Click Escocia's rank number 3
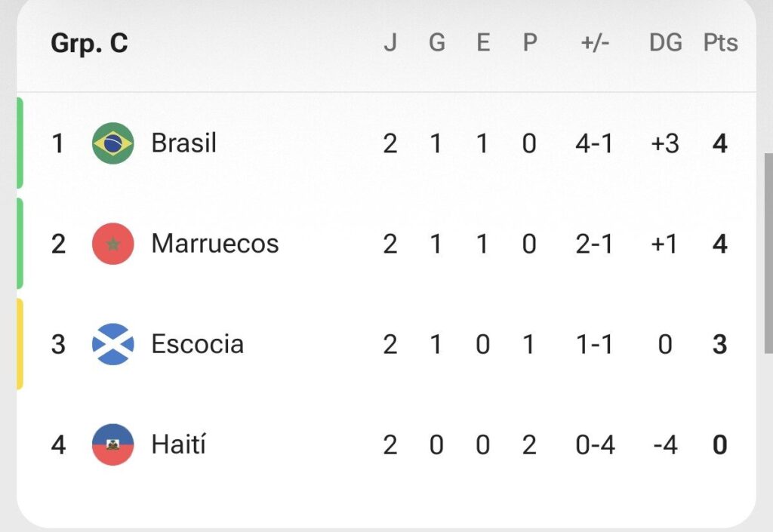 pyautogui.click(x=58, y=344)
